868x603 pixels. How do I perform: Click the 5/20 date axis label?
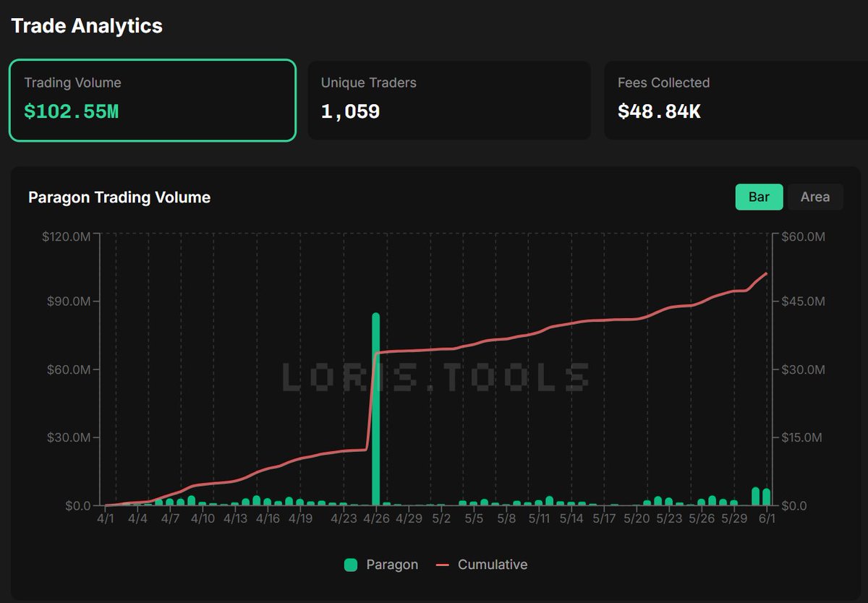[637, 518]
